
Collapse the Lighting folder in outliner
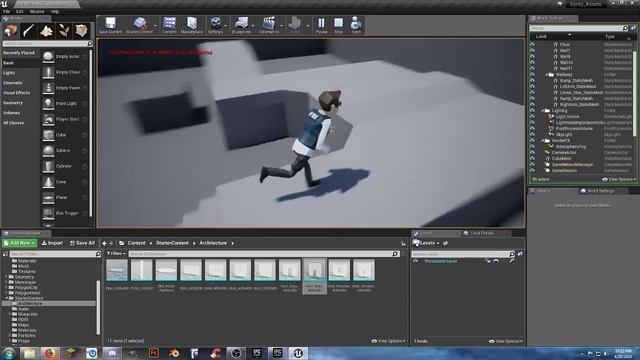(x=543, y=111)
